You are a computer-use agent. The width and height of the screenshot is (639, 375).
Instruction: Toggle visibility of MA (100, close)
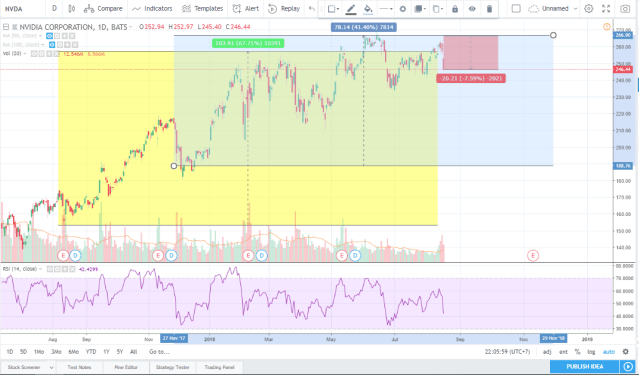(52, 45)
